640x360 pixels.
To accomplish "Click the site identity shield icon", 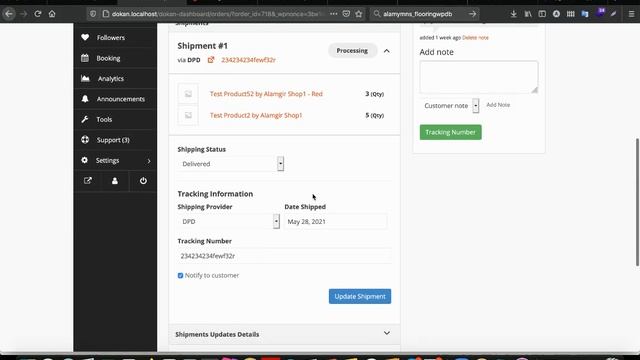I will [93, 14].
